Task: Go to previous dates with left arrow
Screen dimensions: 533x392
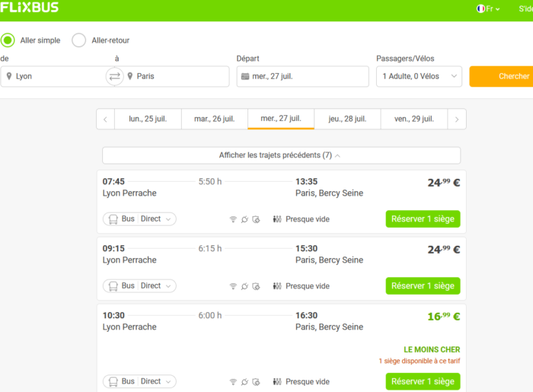Action: pos(105,119)
